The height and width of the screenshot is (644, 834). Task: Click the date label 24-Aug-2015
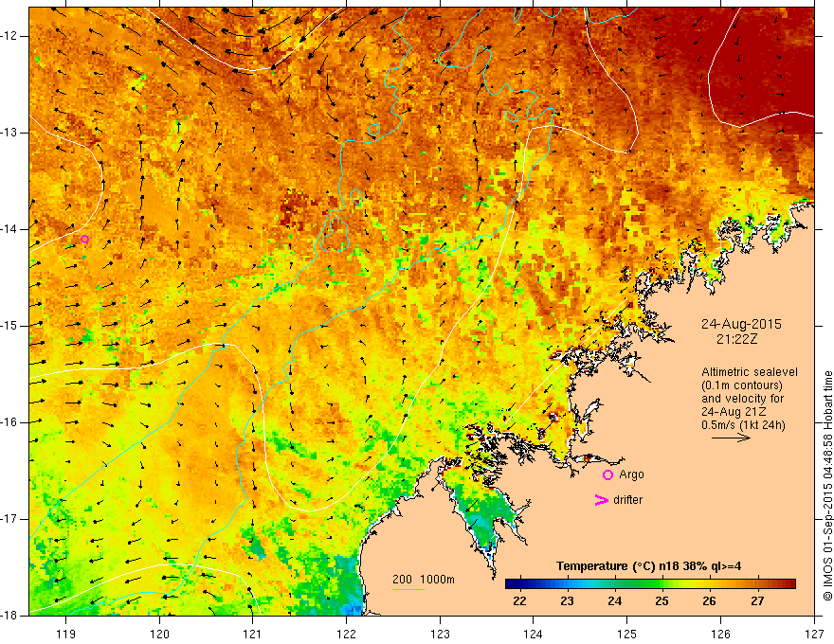tap(741, 324)
